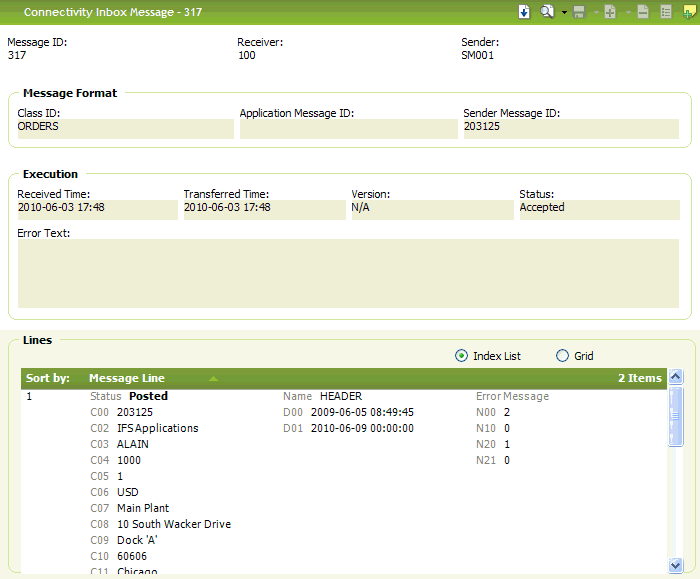
Task: Click the Save floppy disk icon
Action: click(580, 12)
